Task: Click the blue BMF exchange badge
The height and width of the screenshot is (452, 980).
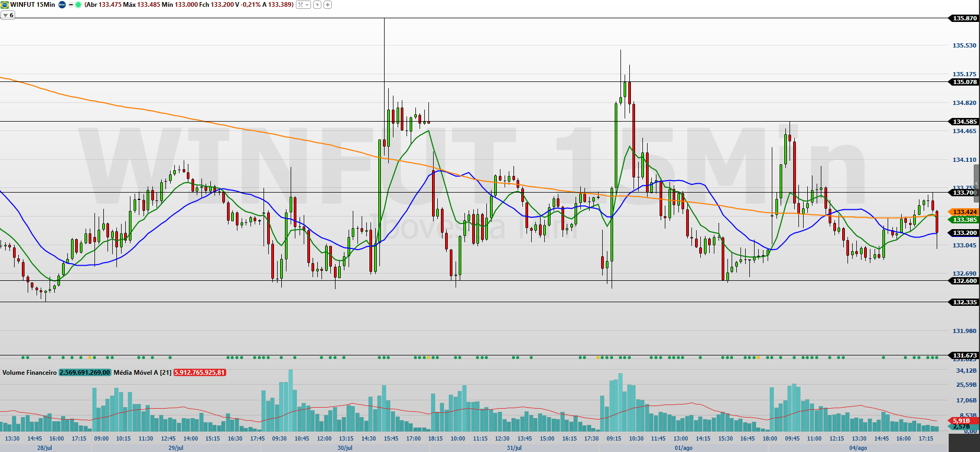Action: pos(62,5)
